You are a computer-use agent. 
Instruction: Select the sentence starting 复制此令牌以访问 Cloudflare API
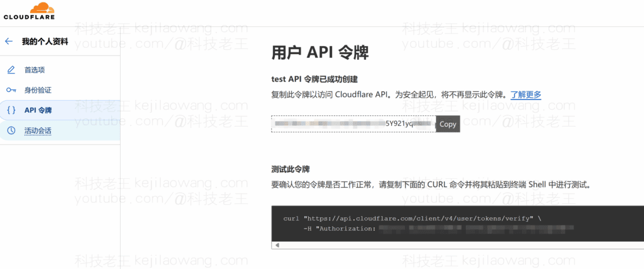tap(390, 94)
